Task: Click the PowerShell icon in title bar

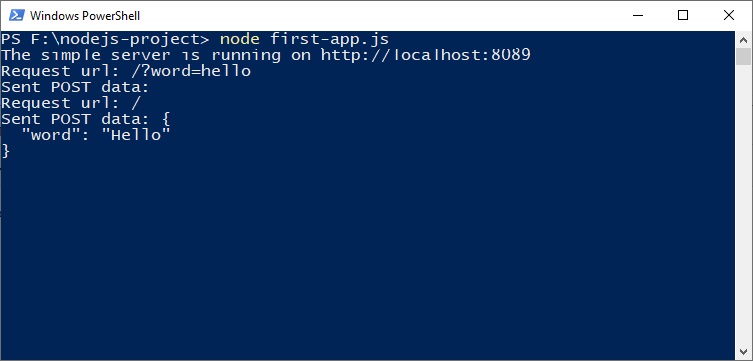Action: (16, 15)
